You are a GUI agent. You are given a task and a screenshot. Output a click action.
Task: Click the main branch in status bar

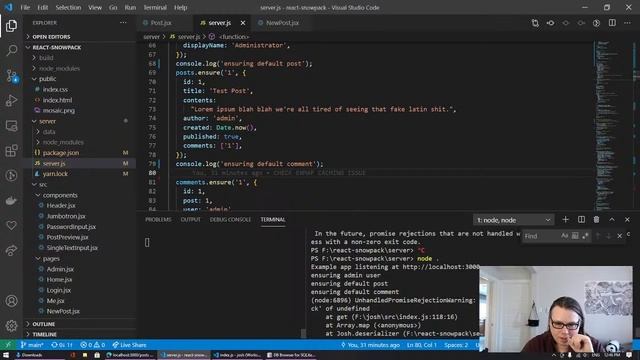click(32, 345)
